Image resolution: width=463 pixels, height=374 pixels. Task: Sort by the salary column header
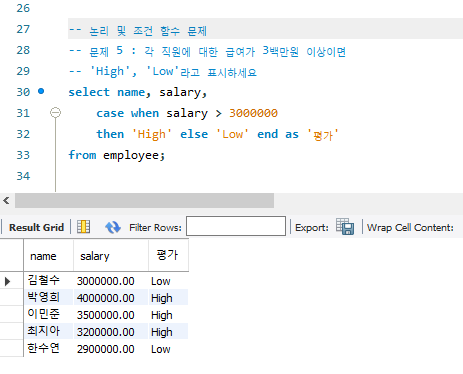pos(111,256)
